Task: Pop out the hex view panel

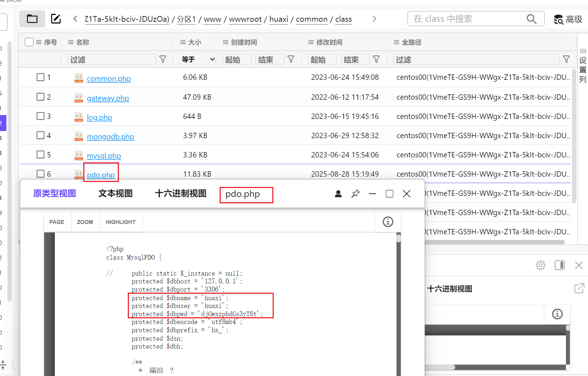Action: click(x=579, y=288)
